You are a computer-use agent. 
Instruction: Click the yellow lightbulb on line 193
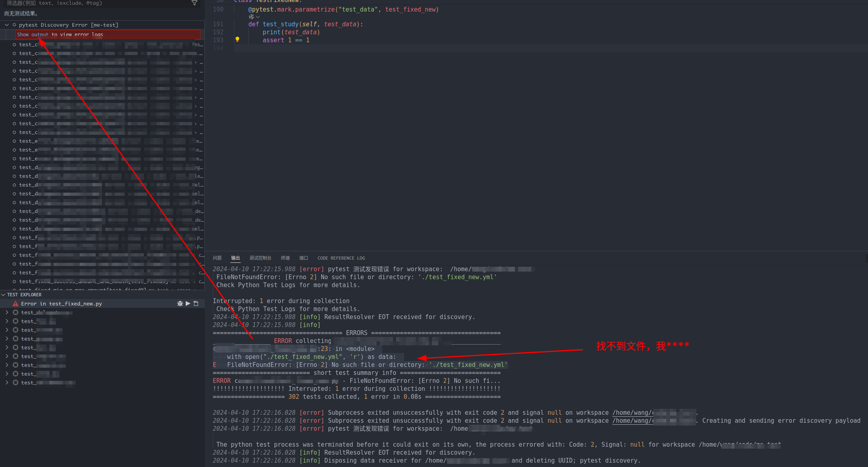click(238, 39)
